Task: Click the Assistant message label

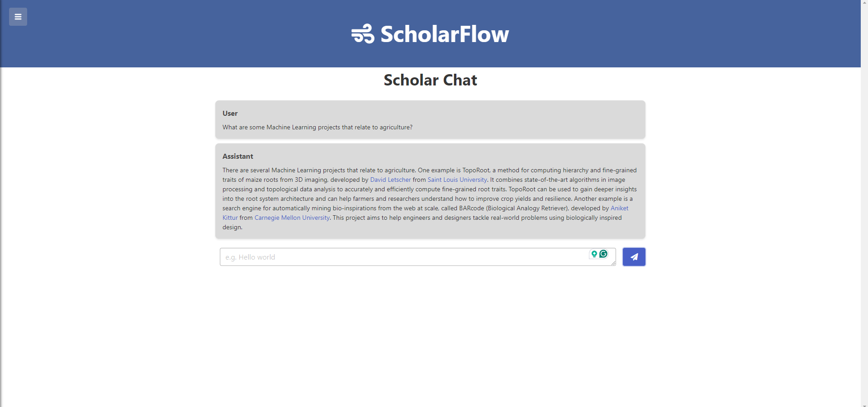Action: (x=237, y=156)
